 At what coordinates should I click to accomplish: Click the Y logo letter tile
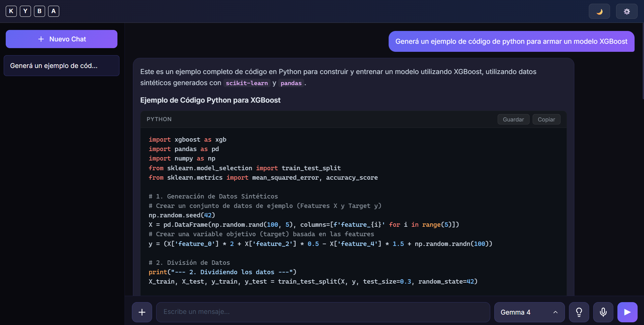25,11
